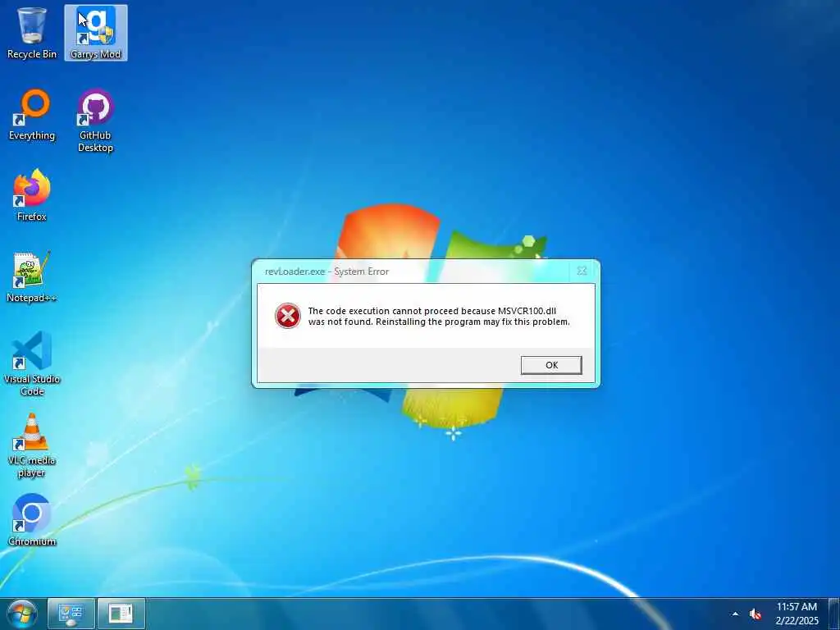Click the red error icon in dialog
This screenshot has width=840, height=630.
288,316
